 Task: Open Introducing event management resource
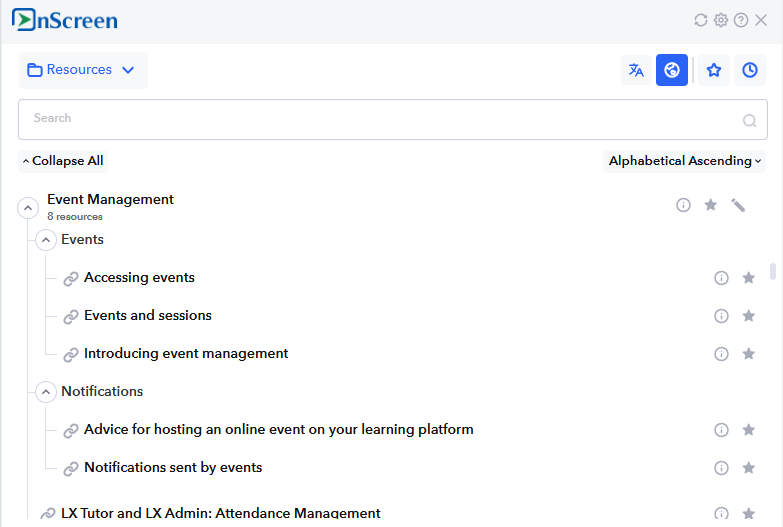(x=186, y=354)
